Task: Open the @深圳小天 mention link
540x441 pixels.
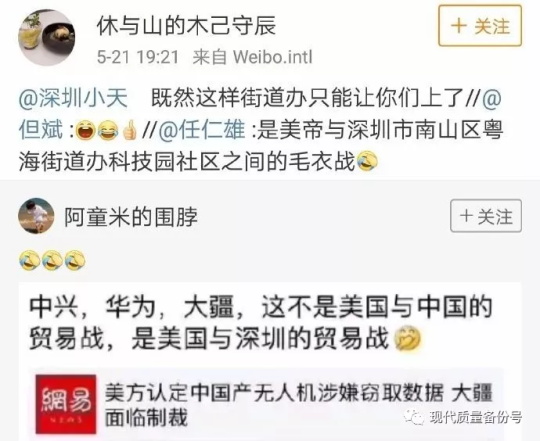Action: click(73, 98)
